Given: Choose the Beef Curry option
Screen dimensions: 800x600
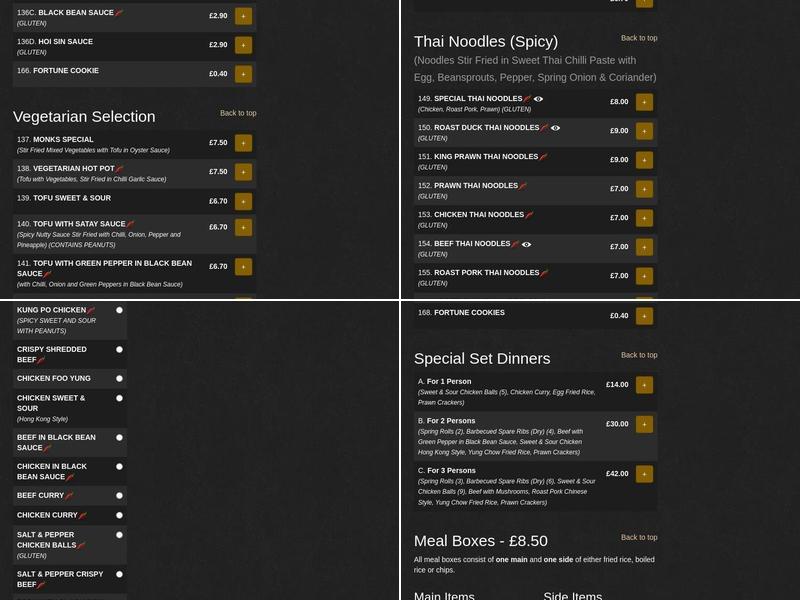Looking at the screenshot, I should [x=119, y=495].
